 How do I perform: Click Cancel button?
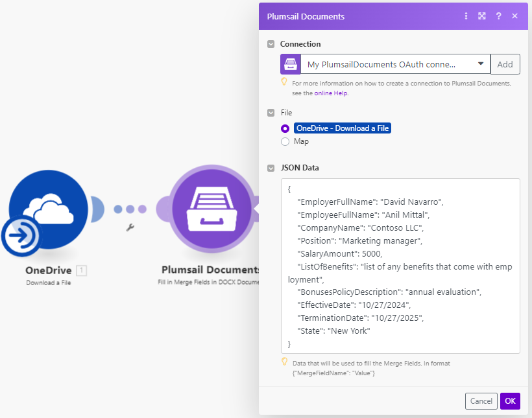tap(481, 401)
